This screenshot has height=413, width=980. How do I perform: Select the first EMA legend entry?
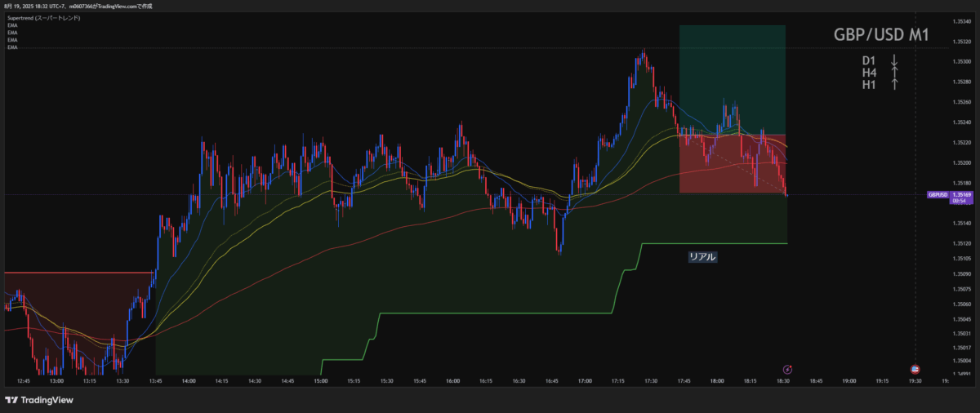pos(12,25)
